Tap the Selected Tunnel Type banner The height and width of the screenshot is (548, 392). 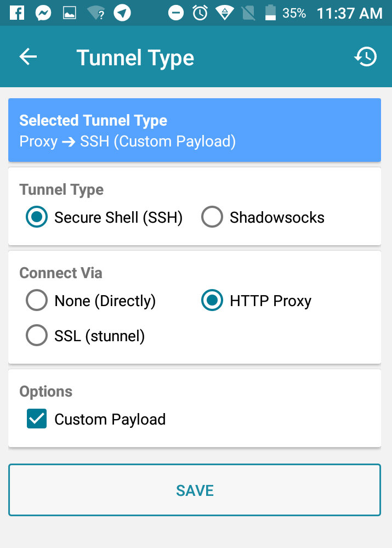point(196,130)
